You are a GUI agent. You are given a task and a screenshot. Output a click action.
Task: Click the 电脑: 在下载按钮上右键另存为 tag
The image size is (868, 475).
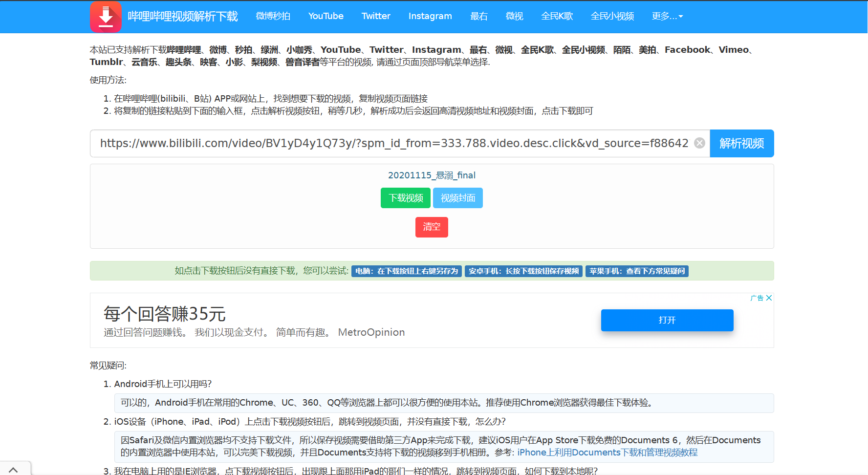pyautogui.click(x=407, y=271)
